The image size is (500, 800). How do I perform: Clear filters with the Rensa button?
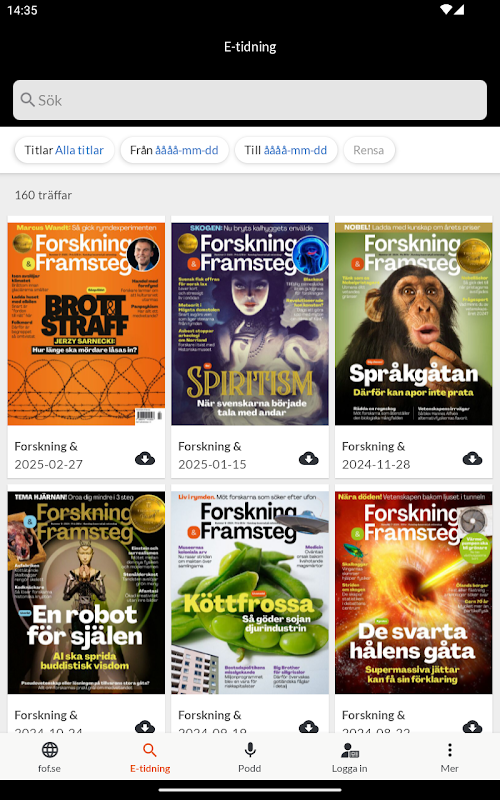(x=368, y=150)
